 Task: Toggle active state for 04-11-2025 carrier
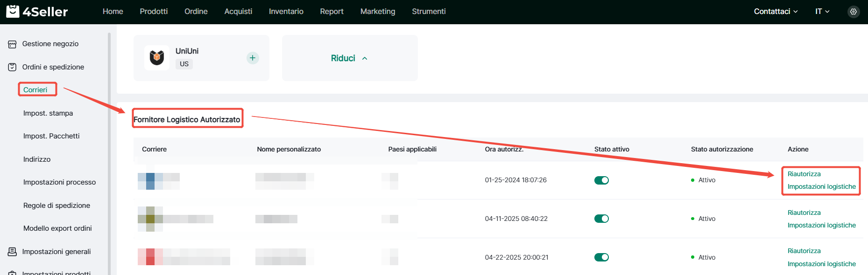[x=601, y=219]
